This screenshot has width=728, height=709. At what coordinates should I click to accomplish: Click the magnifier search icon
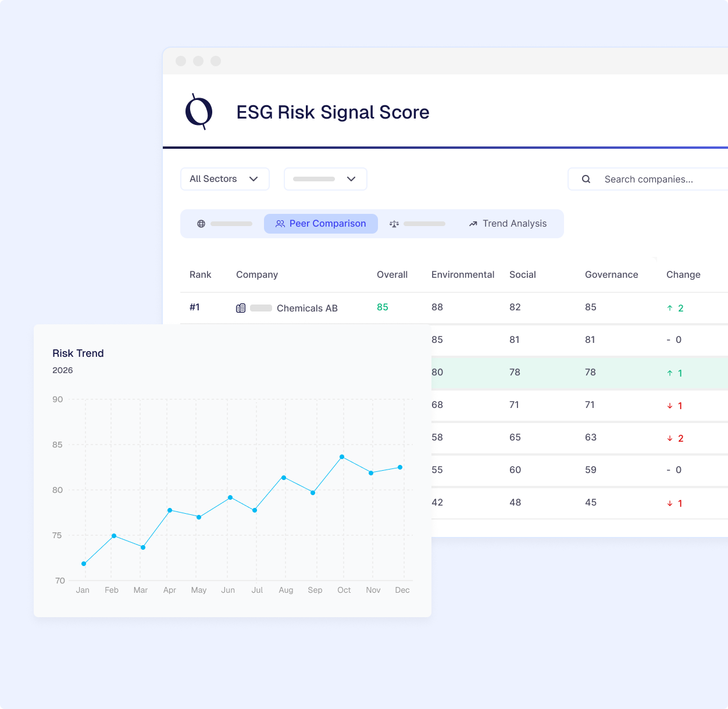pos(586,179)
